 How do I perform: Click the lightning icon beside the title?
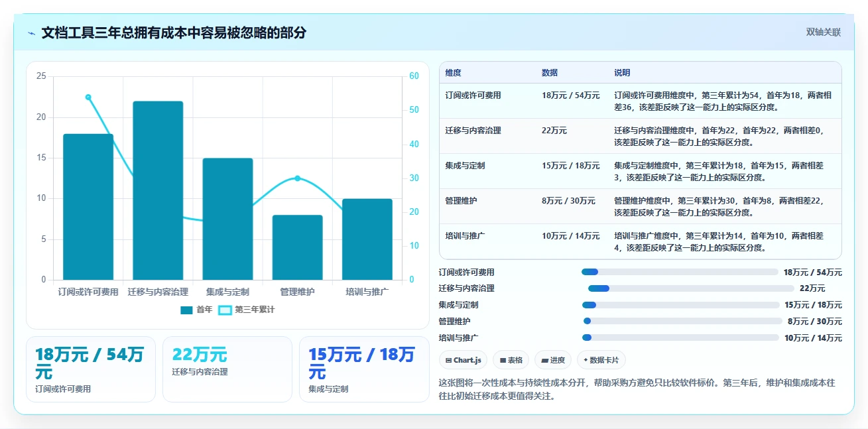point(32,33)
